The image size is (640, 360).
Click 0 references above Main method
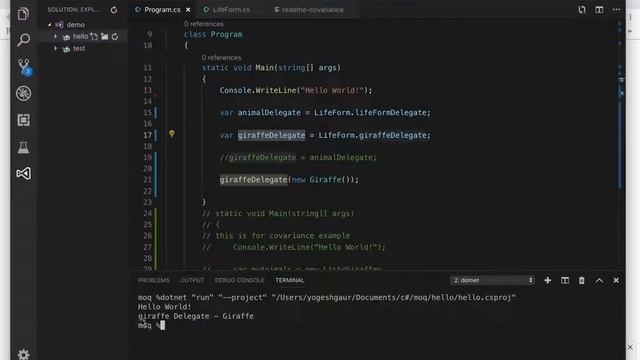coord(221,58)
